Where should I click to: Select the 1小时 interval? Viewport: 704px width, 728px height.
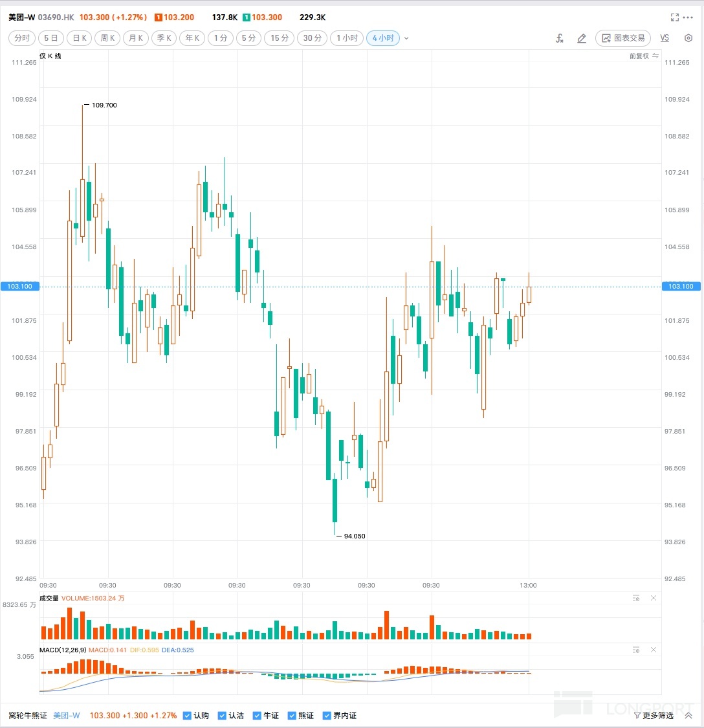[347, 38]
